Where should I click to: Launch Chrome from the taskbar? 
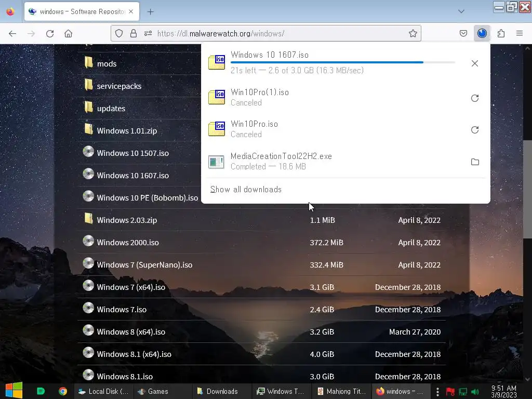(63, 391)
